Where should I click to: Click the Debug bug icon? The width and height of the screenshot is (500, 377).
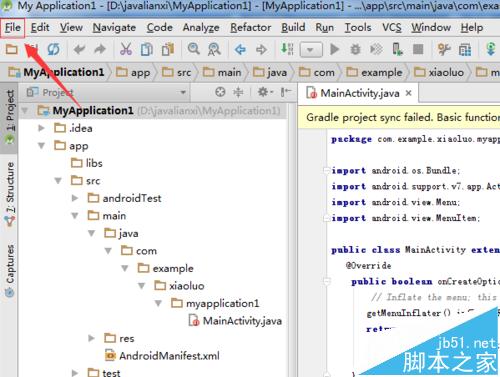pyautogui.click(x=355, y=50)
